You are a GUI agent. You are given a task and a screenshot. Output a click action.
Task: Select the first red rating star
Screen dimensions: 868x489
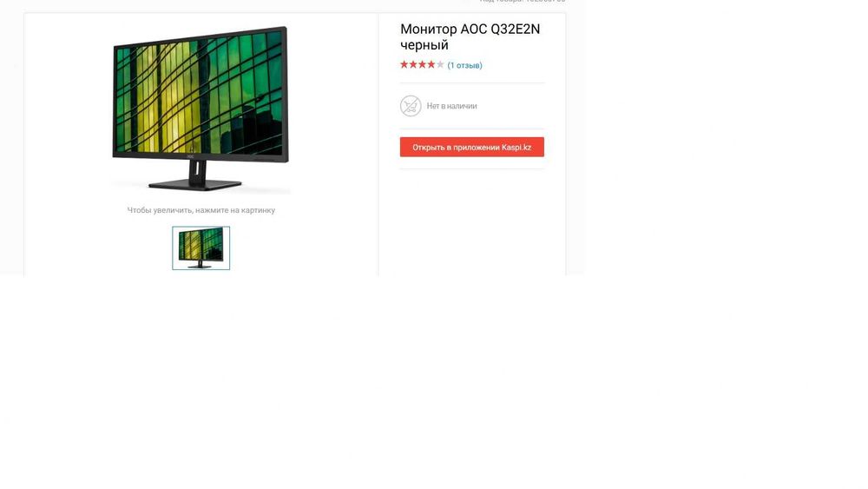click(x=404, y=65)
